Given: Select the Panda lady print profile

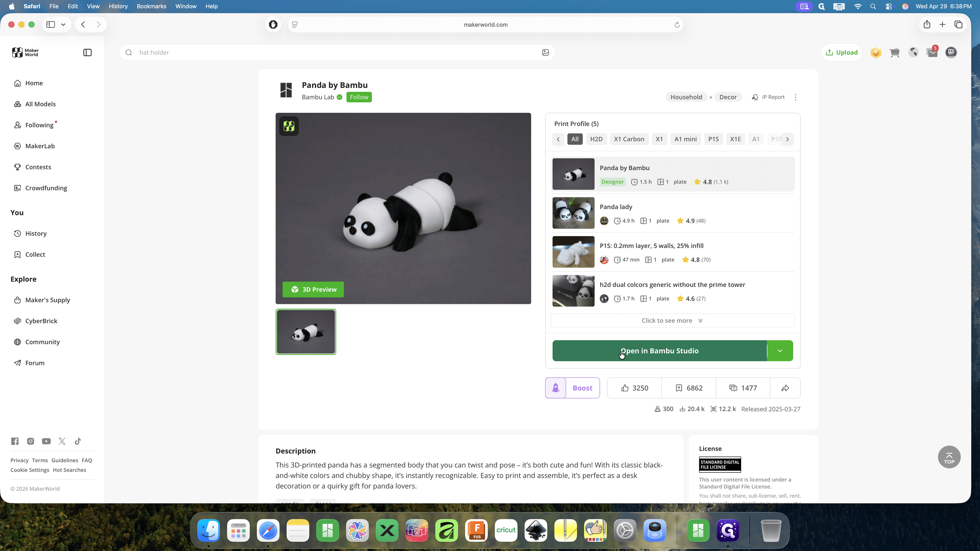Looking at the screenshot, I should 673,213.
